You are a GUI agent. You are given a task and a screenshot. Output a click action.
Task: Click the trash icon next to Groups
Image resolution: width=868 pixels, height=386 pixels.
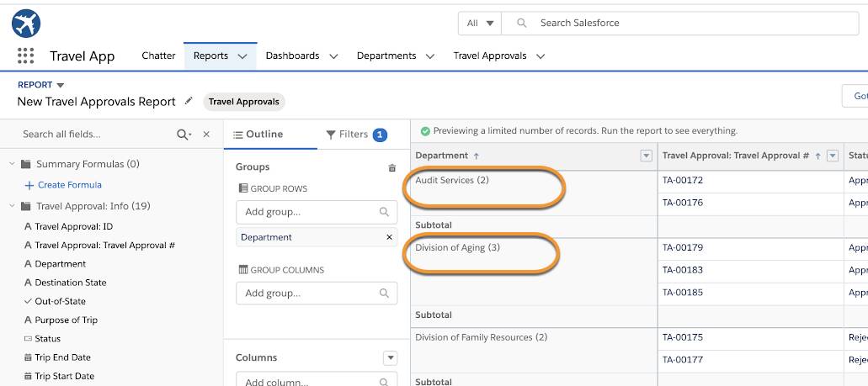coord(391,167)
